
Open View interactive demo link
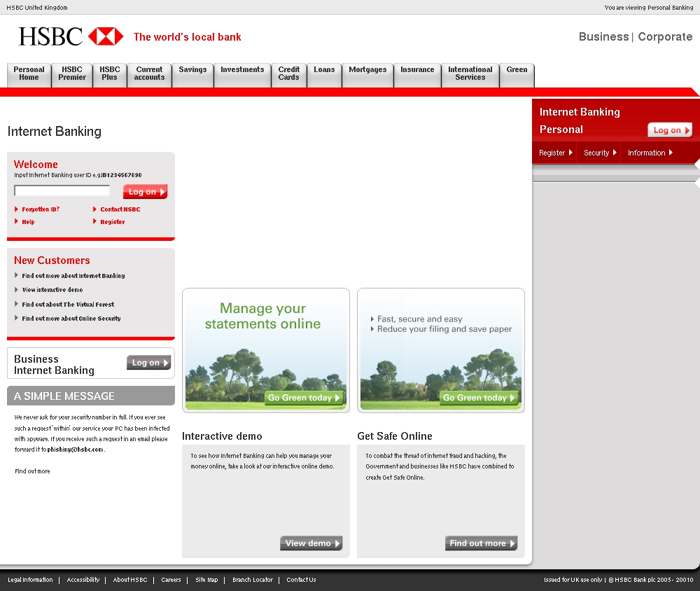(x=52, y=289)
